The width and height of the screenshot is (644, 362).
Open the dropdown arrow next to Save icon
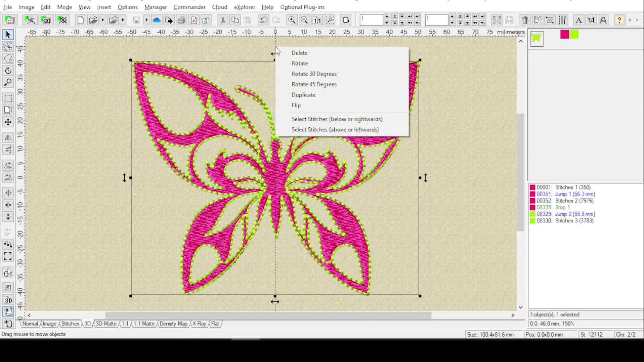tap(147, 20)
